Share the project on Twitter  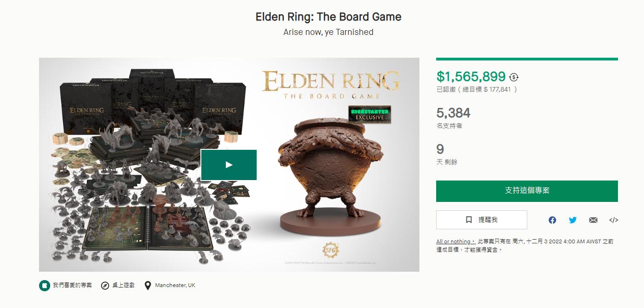click(573, 220)
